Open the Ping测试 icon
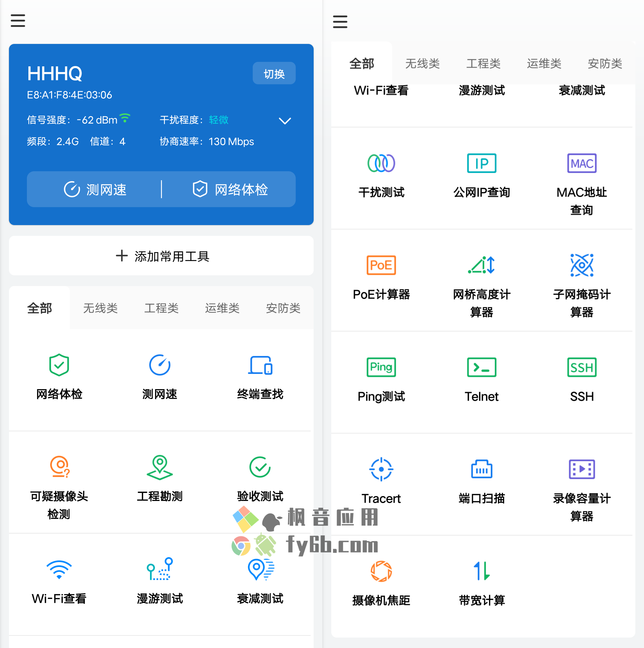Viewport: 644px width, 648px height. 381,367
